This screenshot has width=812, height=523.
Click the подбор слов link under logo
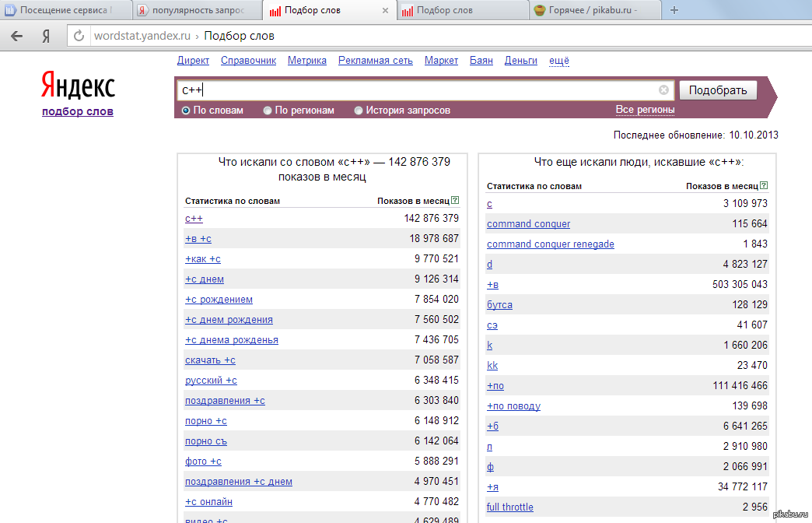click(x=78, y=111)
